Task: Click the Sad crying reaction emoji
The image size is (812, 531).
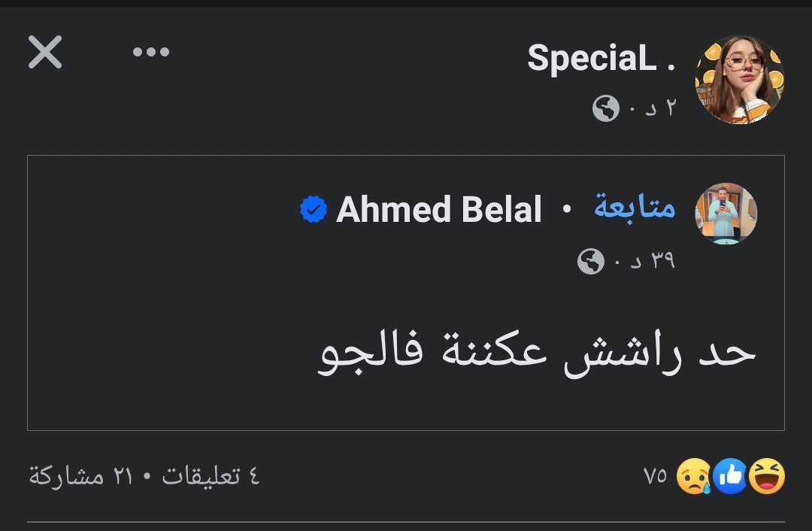Action: [x=695, y=476]
